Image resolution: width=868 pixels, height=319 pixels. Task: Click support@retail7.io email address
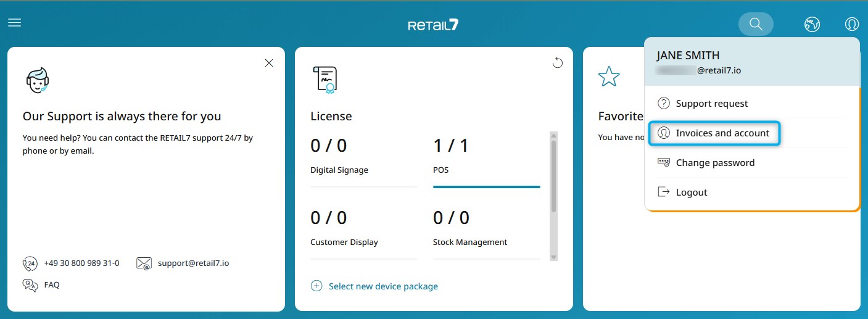193,263
